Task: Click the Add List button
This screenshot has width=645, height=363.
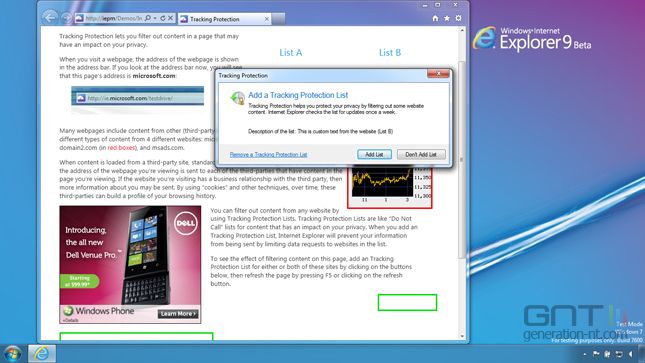Action: (374, 154)
